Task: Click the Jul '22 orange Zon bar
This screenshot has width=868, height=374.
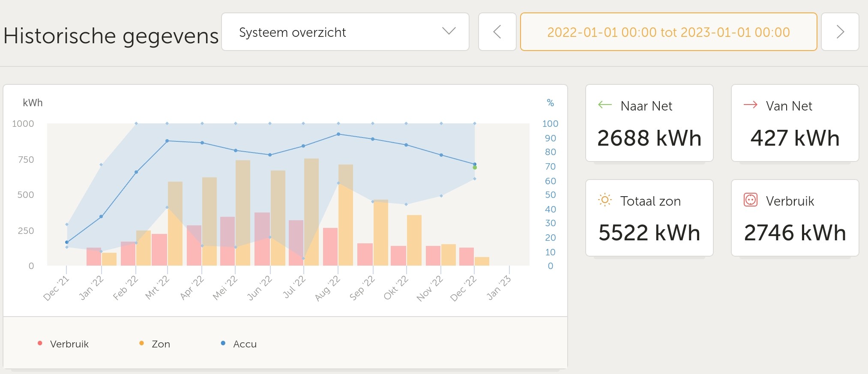Action: tap(311, 212)
